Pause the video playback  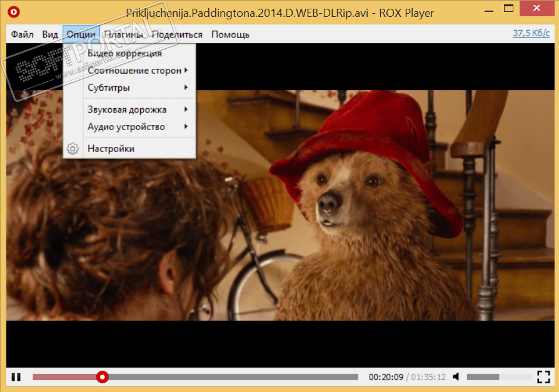coord(16,376)
